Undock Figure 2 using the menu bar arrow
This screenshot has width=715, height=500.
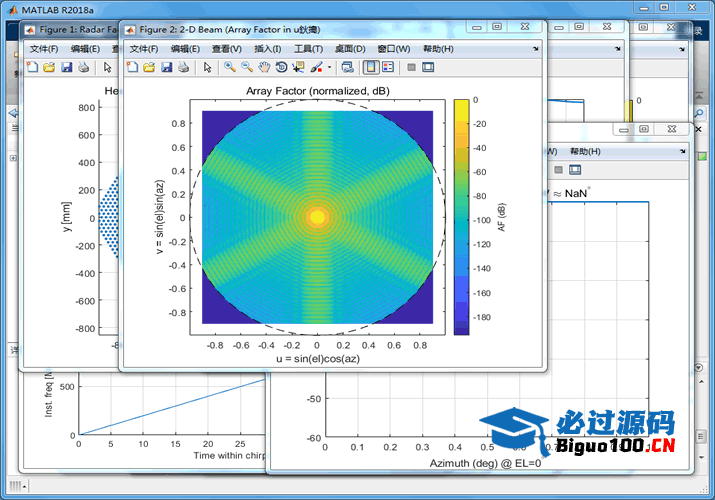(x=536, y=48)
